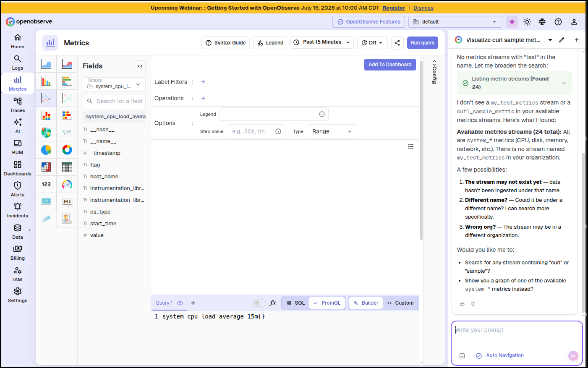
Task: Toggle Auto Navigation in AI chat
Action: [x=500, y=355]
